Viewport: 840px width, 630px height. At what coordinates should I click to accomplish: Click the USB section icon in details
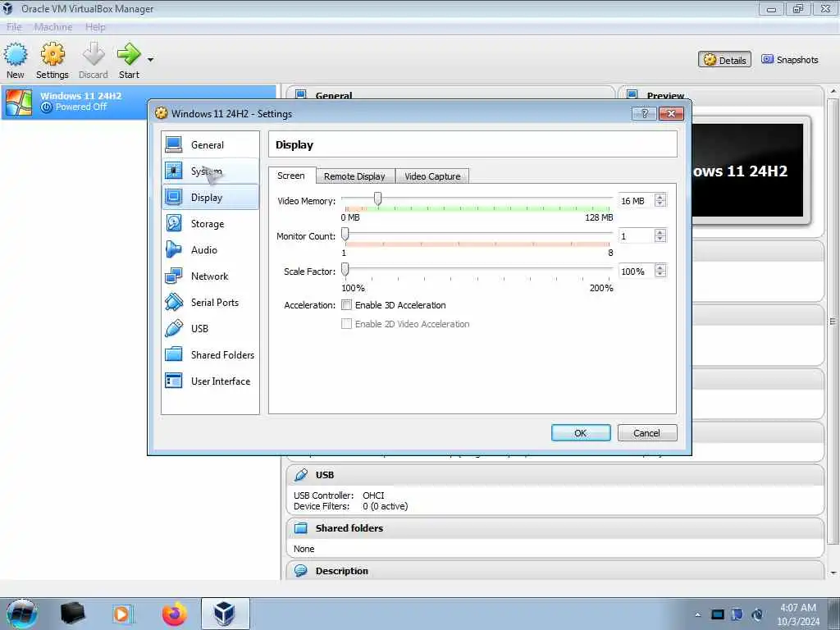click(x=301, y=475)
